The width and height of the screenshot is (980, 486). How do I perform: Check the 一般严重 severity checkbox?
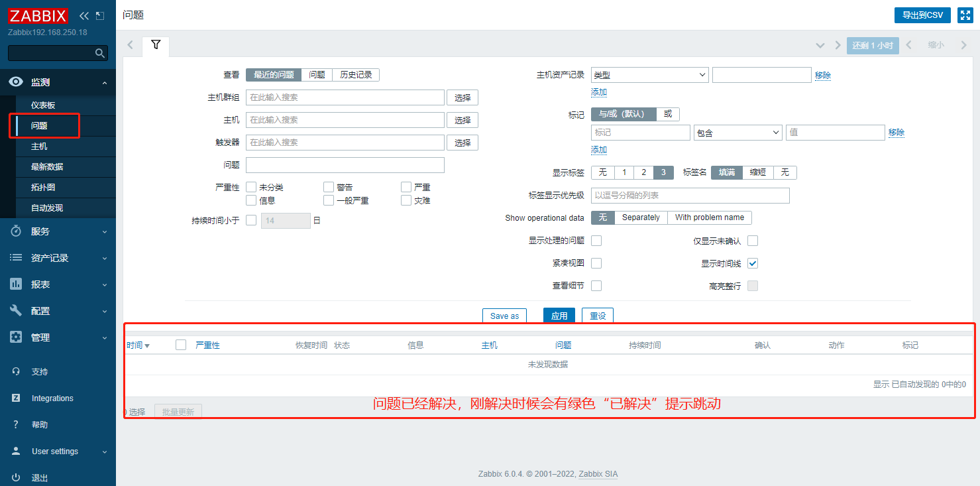(x=329, y=200)
